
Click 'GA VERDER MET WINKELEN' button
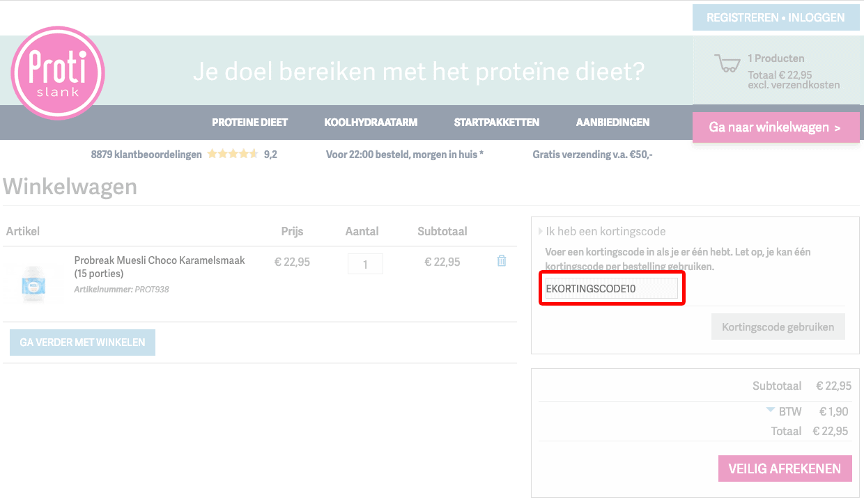click(82, 342)
